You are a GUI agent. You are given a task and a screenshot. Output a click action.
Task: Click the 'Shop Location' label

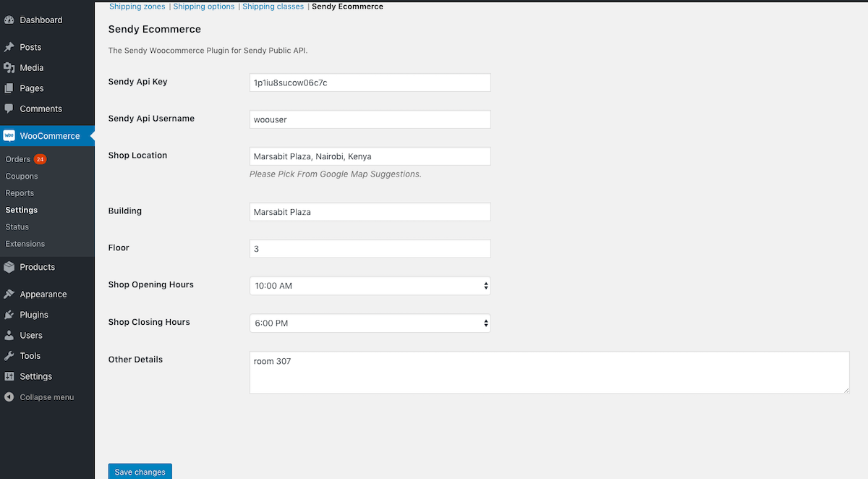pos(137,155)
